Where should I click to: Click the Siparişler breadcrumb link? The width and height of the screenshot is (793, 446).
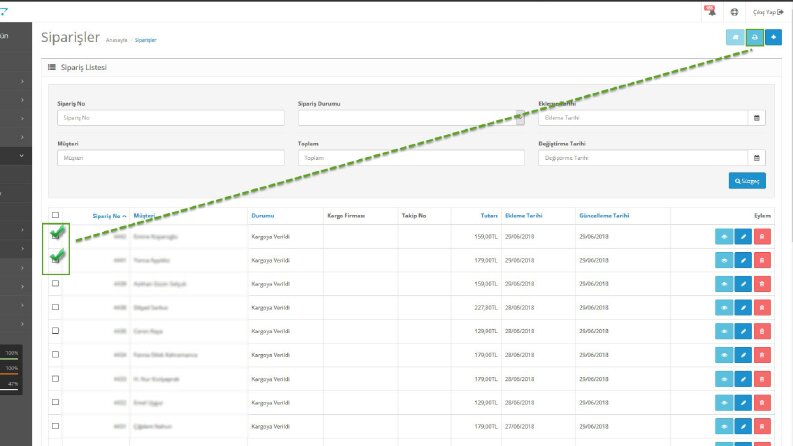point(146,40)
